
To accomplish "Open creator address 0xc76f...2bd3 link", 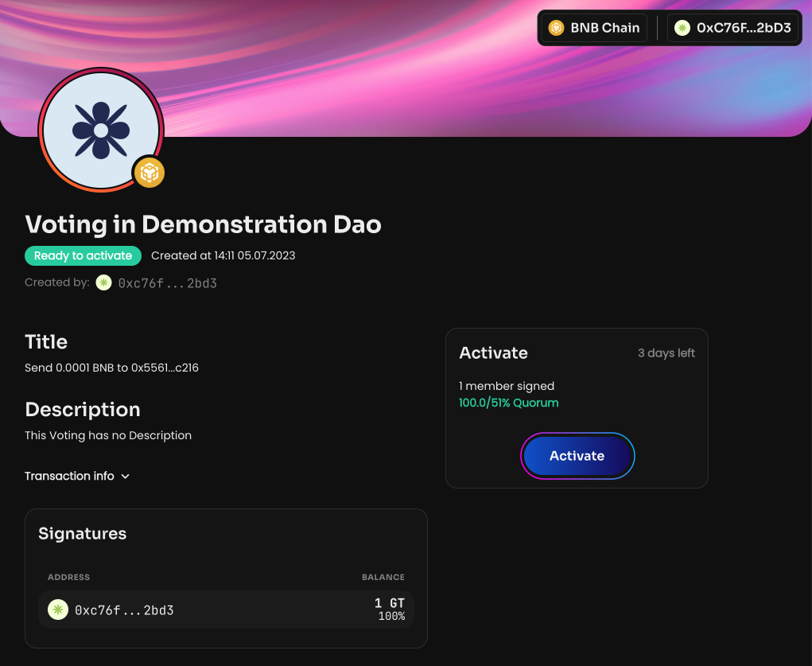I will [167, 283].
